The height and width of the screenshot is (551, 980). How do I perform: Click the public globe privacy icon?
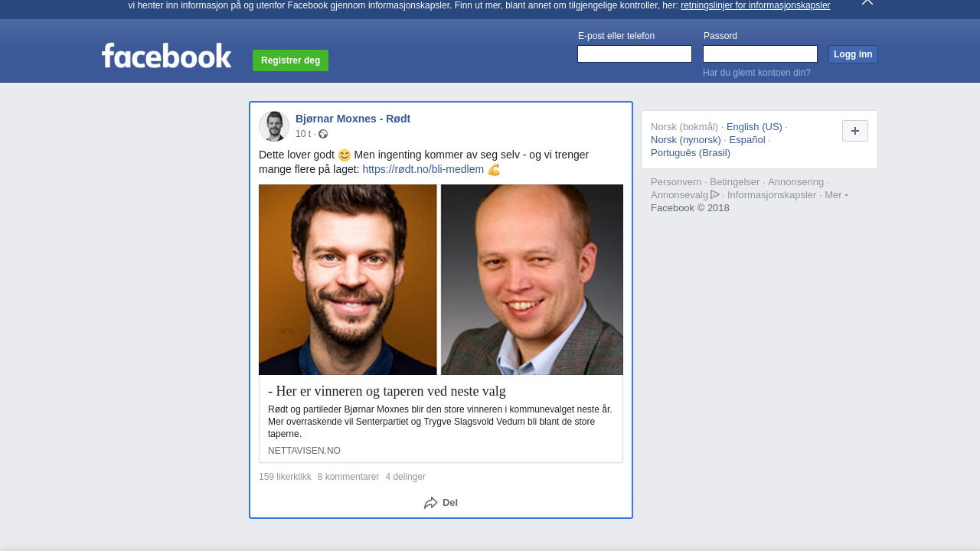tap(323, 134)
